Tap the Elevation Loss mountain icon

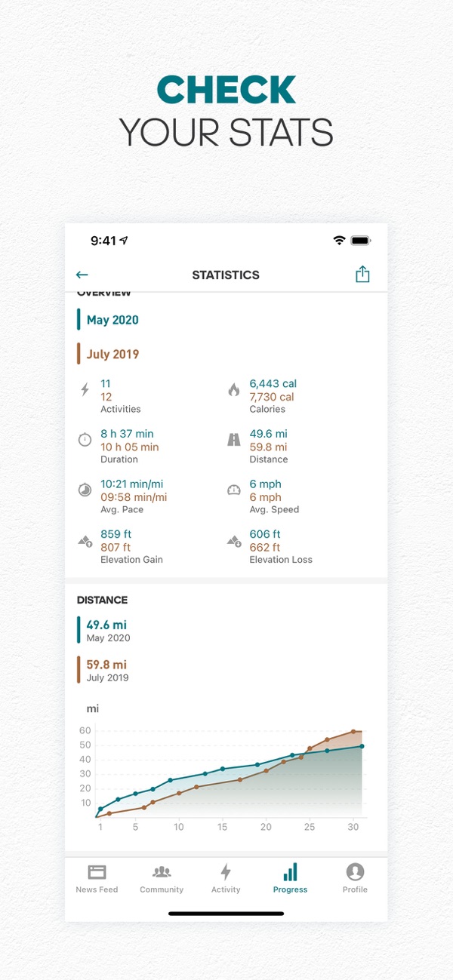(233, 541)
